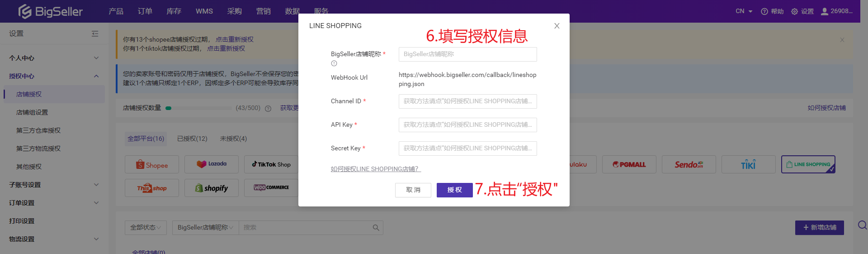Select the Shopify platform card
The width and height of the screenshot is (868, 254).
tap(212, 188)
